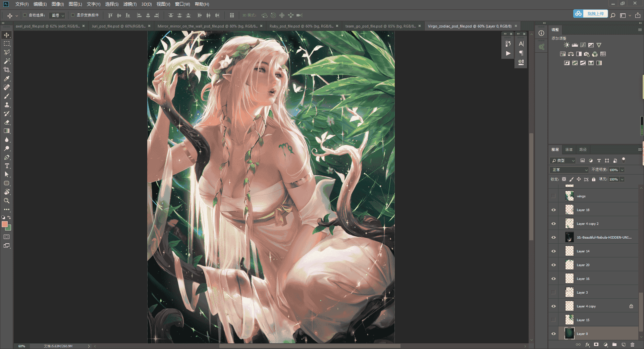Select the Crop tool

pyautogui.click(x=7, y=70)
